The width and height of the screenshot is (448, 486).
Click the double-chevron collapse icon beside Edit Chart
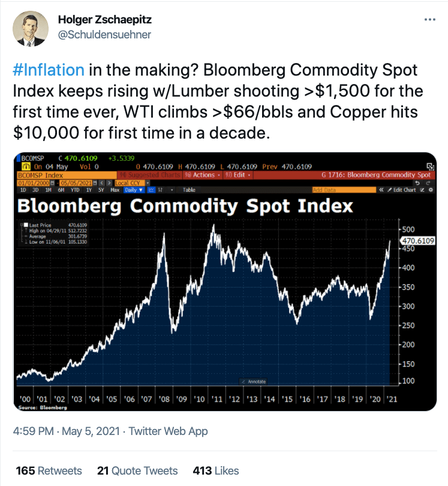[x=381, y=190]
